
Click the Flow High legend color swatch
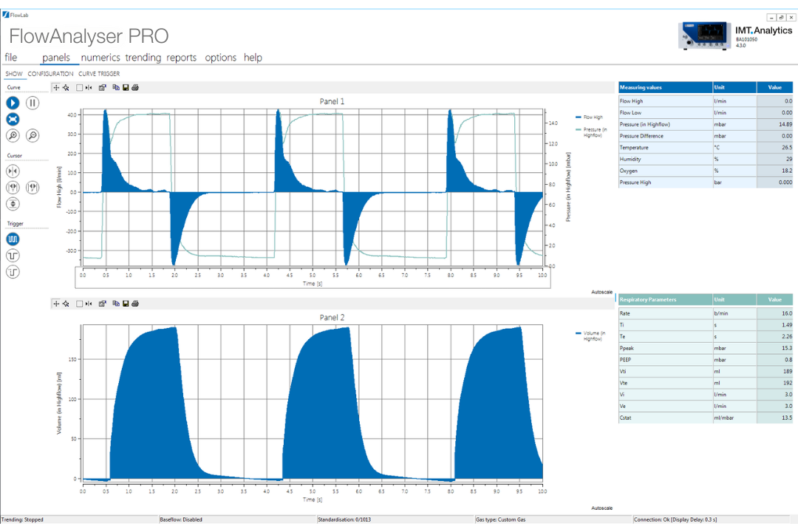click(578, 117)
